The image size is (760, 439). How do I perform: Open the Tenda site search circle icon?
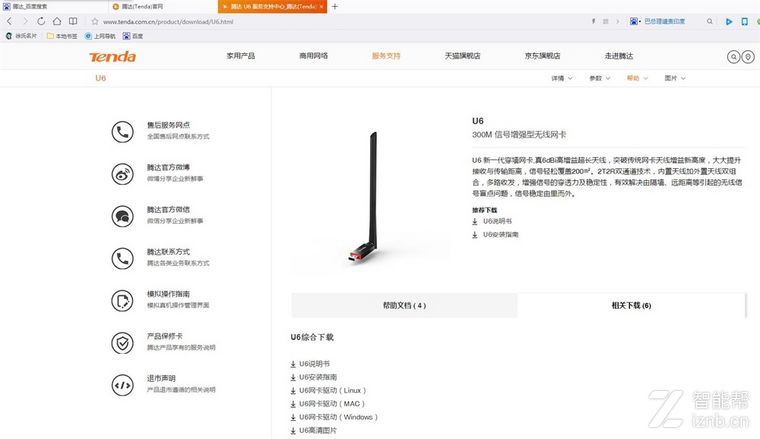point(734,57)
